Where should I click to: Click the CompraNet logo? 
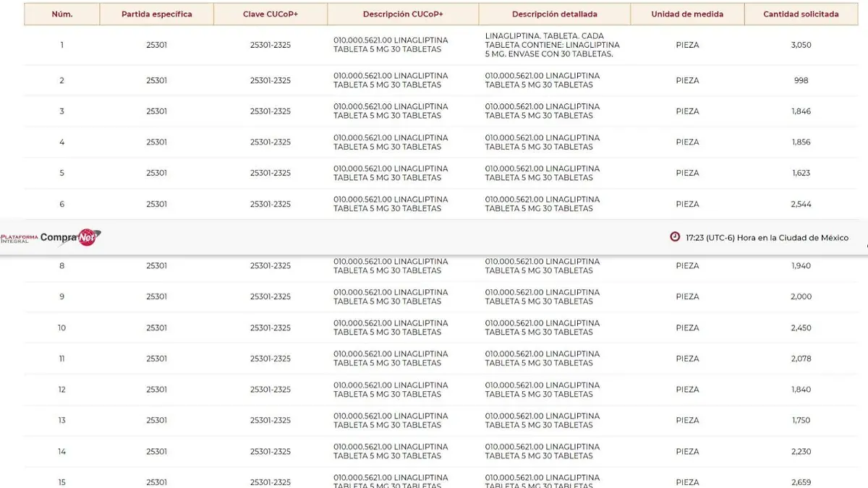tap(51, 237)
